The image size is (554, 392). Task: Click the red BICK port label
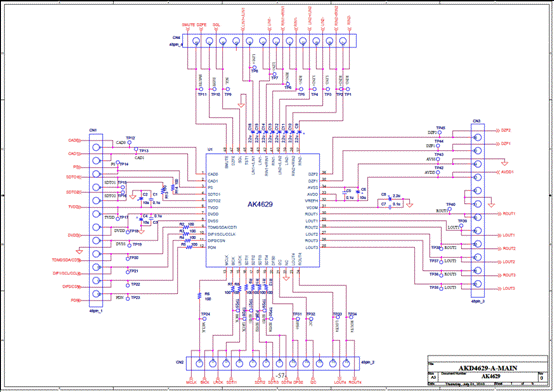[x=205, y=383]
